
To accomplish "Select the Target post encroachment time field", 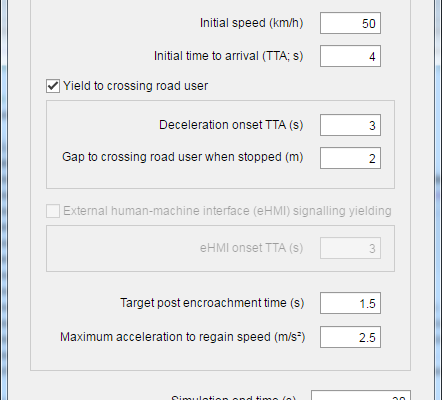I will pos(350,303).
